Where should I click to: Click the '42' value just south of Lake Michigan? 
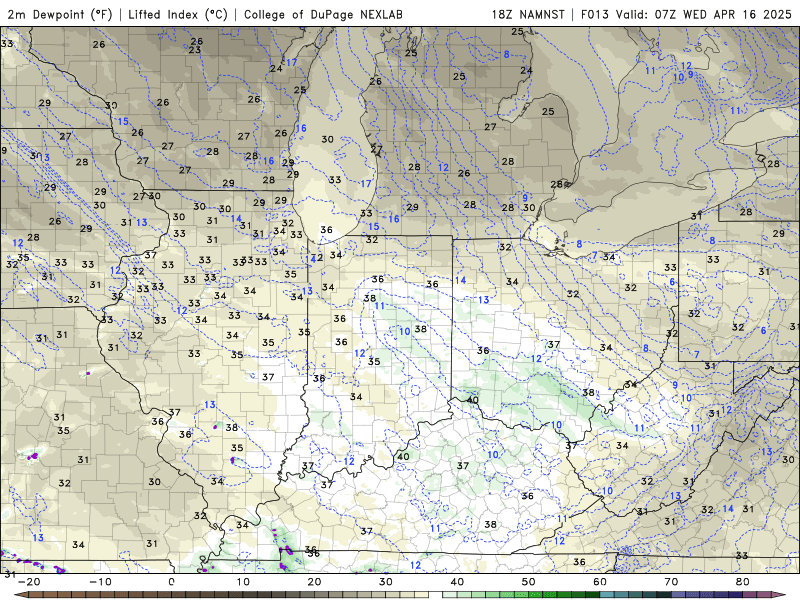(x=316, y=258)
